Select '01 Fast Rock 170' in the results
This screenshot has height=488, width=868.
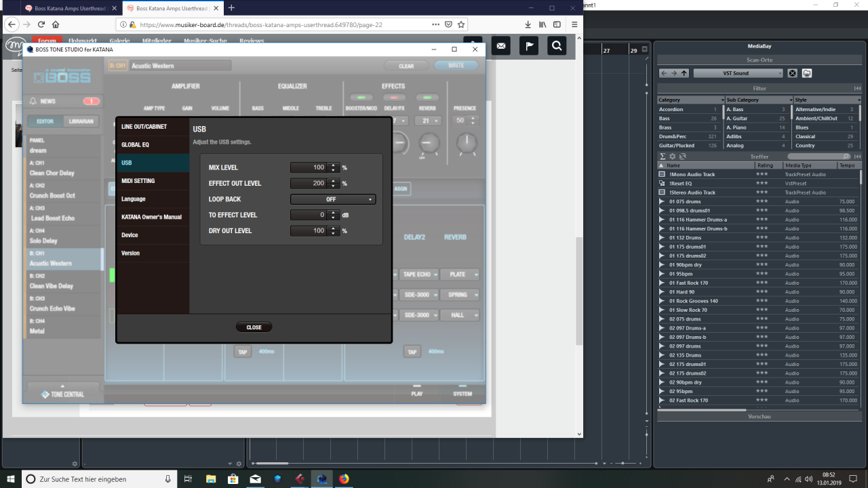click(758, 283)
